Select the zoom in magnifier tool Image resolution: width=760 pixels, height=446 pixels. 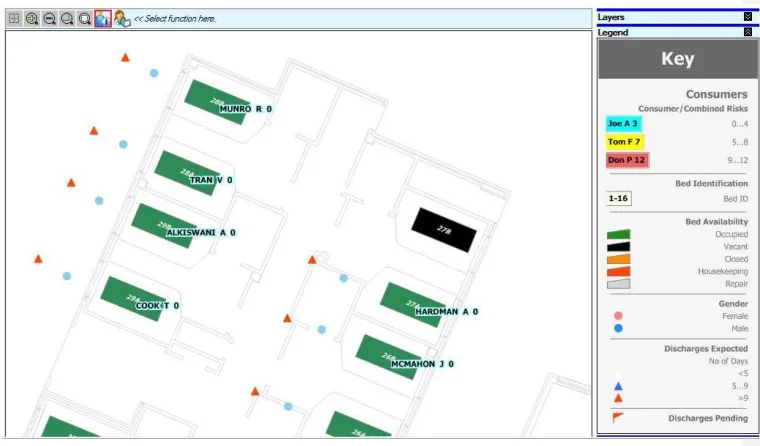(32, 19)
